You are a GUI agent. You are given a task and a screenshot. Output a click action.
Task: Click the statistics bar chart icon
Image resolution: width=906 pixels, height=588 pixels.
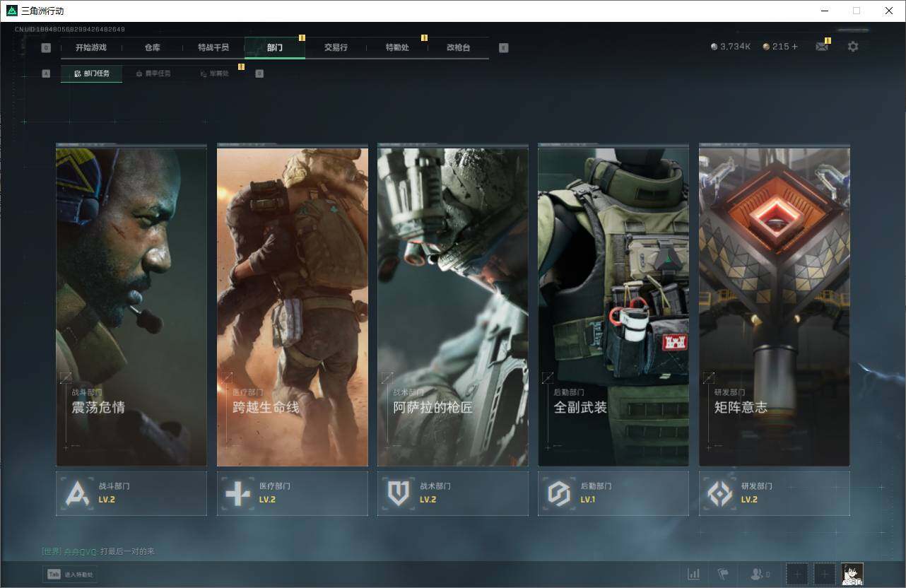[x=694, y=574]
